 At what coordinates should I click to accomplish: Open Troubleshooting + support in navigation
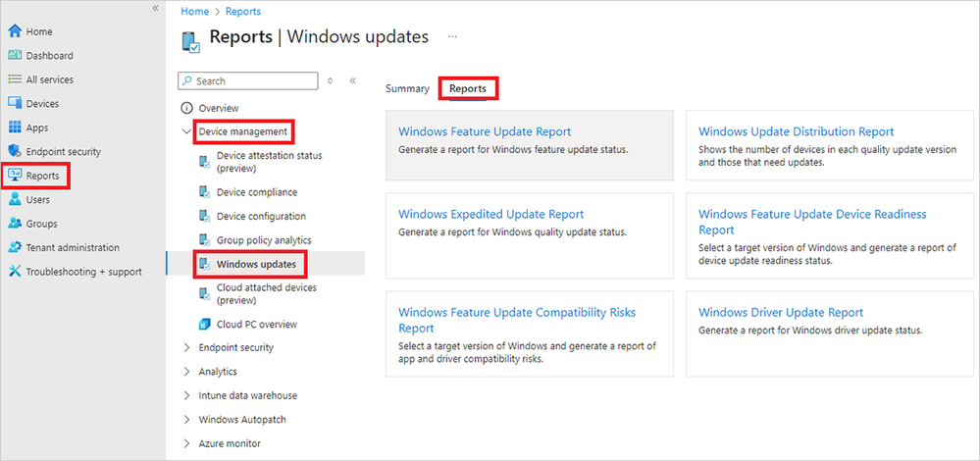pos(83,272)
